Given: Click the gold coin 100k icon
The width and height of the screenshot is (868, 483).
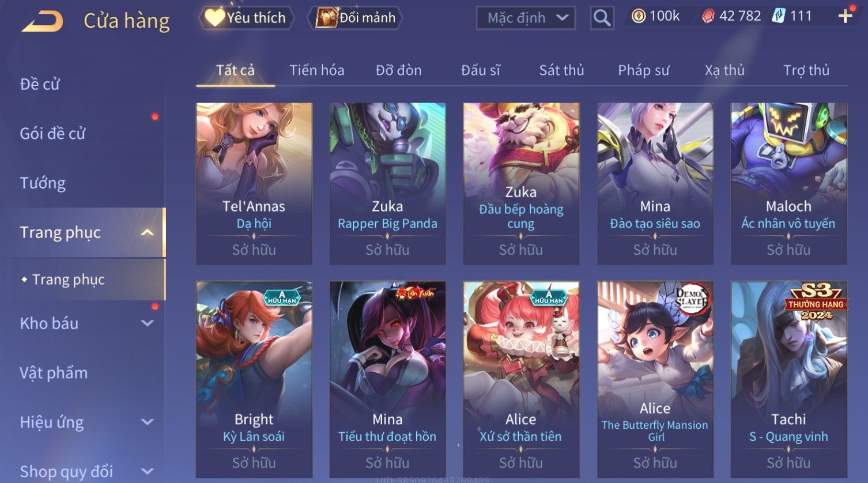Looking at the screenshot, I should (638, 16).
